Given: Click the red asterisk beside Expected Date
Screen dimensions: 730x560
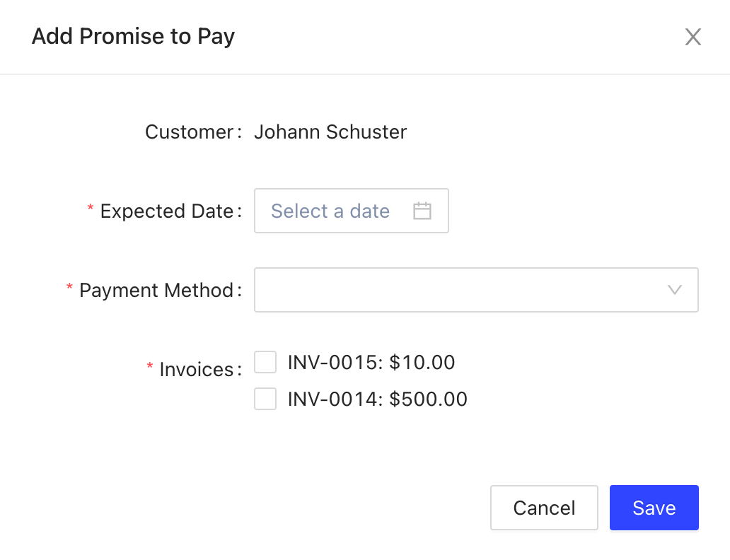Looking at the screenshot, I should click(x=91, y=209).
